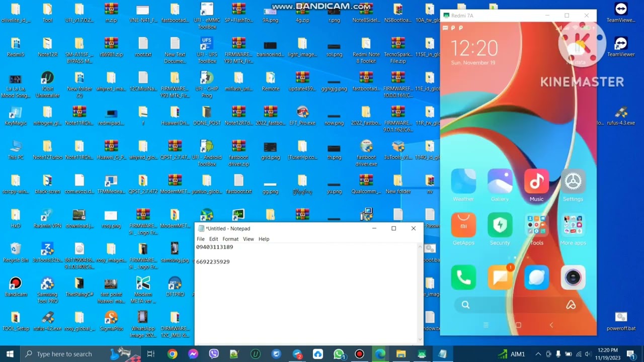644x362 pixels.
Task: Open Google Chrome from the taskbar
Action: pyautogui.click(x=172, y=354)
